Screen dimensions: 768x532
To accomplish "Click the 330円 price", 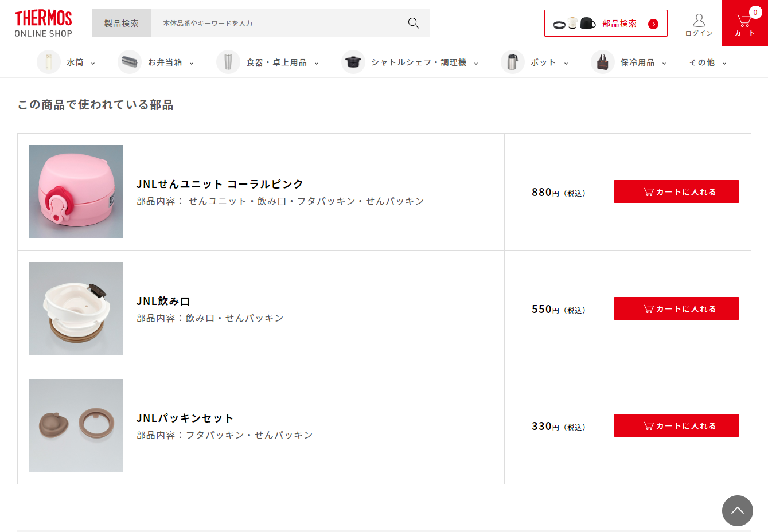I will pyautogui.click(x=559, y=427).
